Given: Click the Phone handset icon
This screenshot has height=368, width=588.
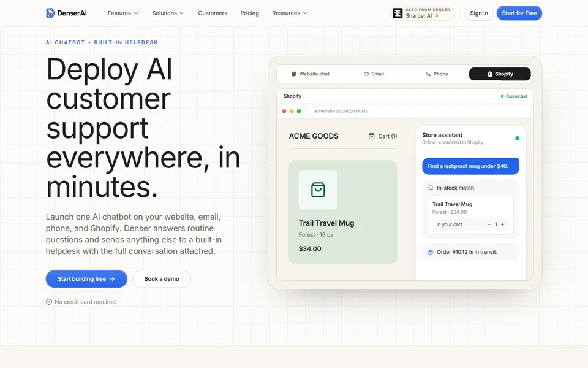Looking at the screenshot, I should (x=428, y=74).
